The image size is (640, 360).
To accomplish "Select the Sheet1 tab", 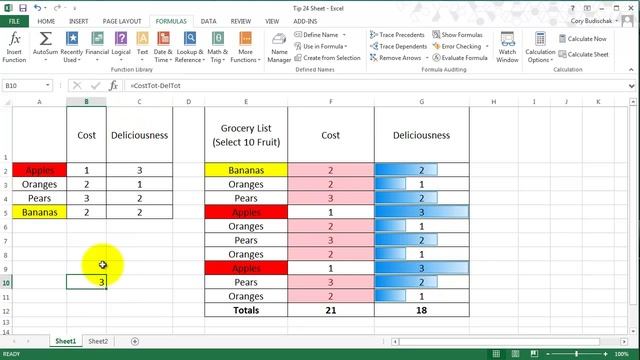I will 66,341.
